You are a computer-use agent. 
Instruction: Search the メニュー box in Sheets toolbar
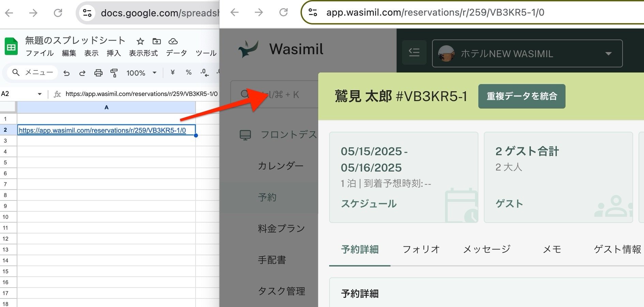coord(32,72)
